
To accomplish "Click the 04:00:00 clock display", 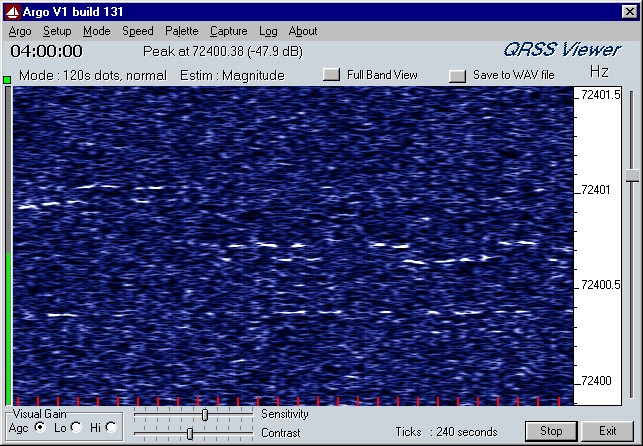I will (46, 51).
